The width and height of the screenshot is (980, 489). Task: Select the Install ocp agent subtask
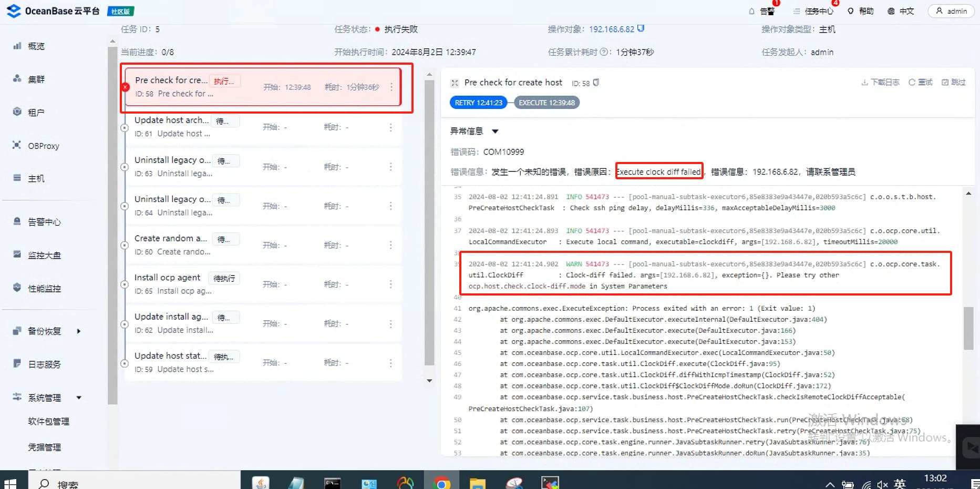[263, 284]
